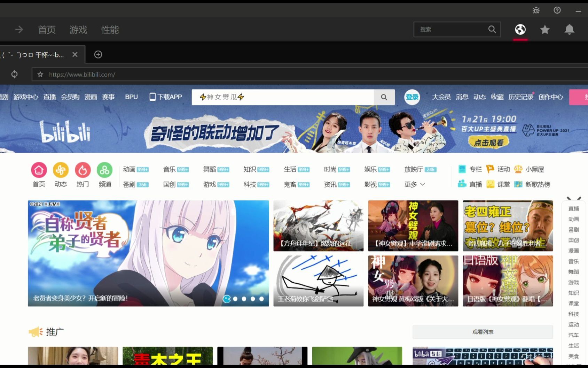Open 王老菊教你飞剑铲雪 video thumbnail
The width and height of the screenshot is (588, 368).
[318, 281]
